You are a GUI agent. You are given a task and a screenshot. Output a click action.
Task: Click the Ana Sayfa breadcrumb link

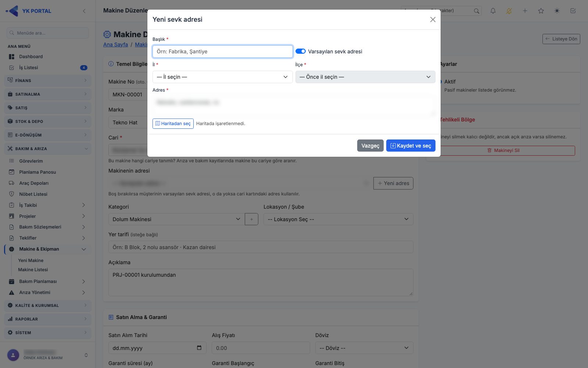point(115,45)
